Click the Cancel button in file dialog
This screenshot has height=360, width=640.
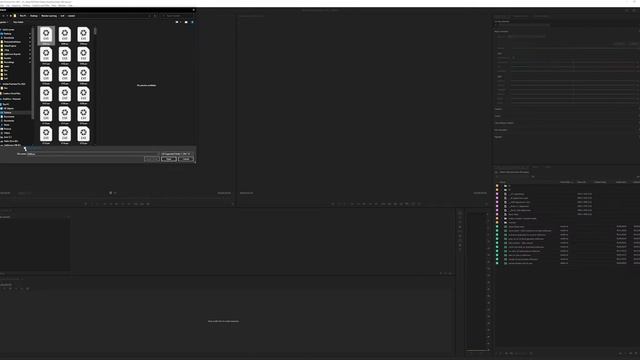(x=186, y=159)
